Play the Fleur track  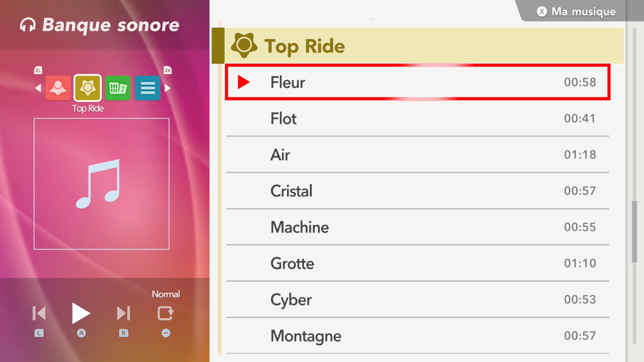point(418,82)
